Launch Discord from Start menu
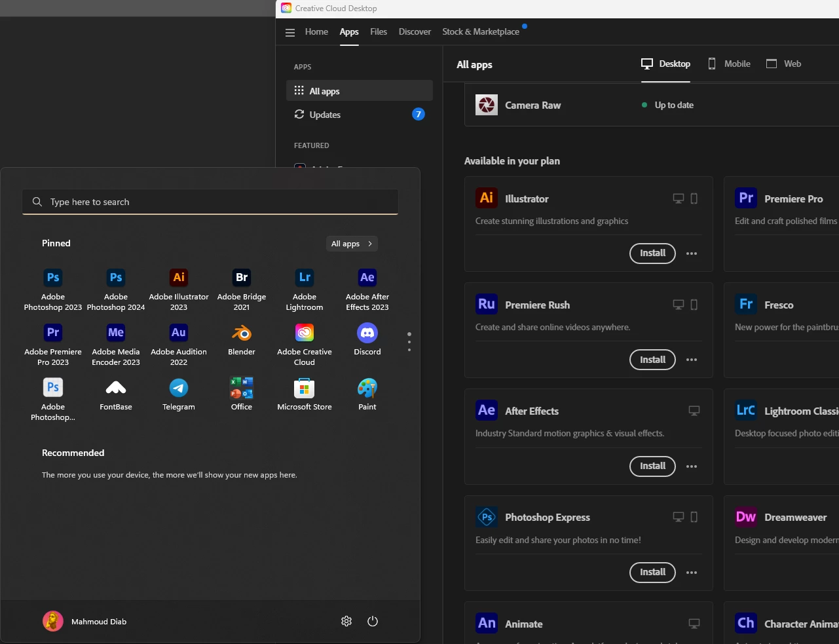This screenshot has height=644, width=839. [367, 340]
